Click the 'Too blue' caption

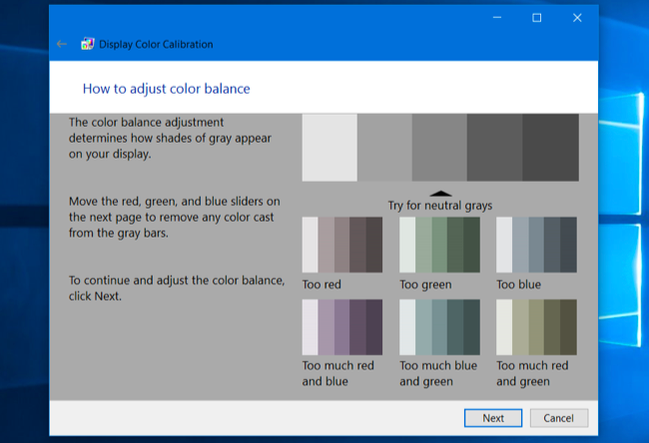[x=519, y=284]
